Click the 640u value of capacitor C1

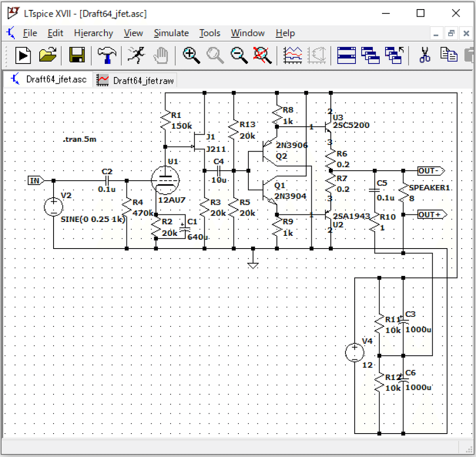198,237
